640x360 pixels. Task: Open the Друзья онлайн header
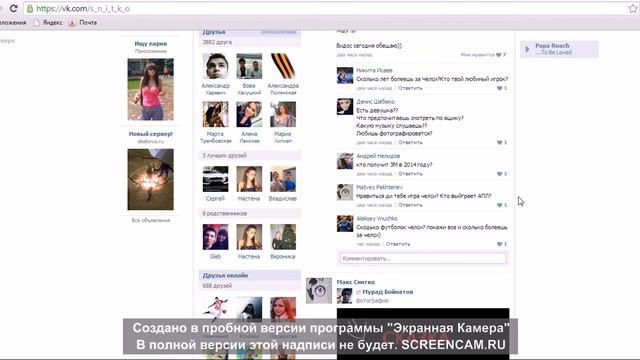pos(225,276)
